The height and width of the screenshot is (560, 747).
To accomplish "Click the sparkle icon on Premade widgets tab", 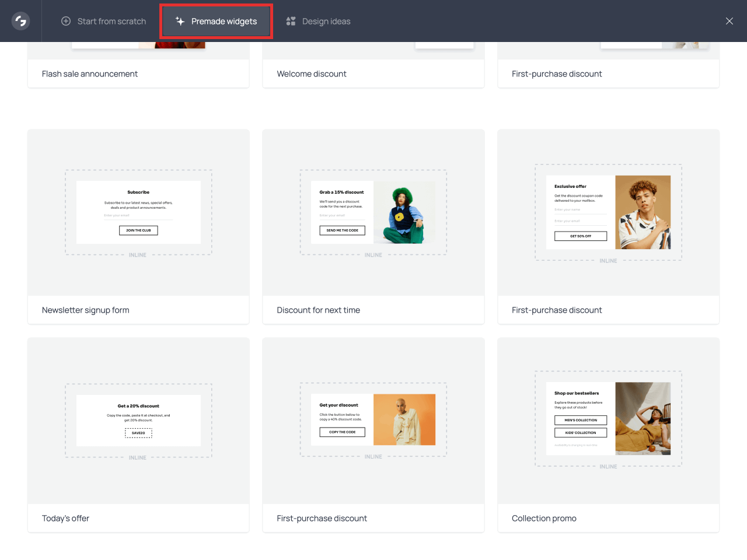I will click(x=180, y=21).
